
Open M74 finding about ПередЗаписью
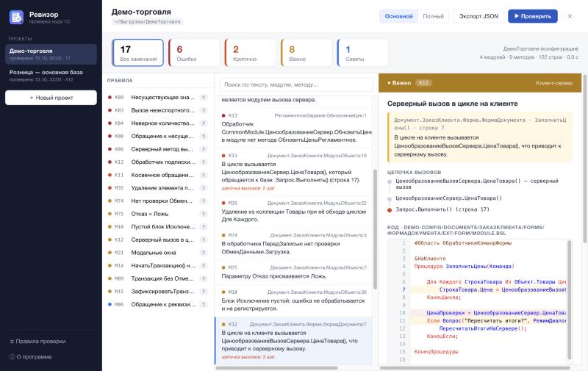click(x=293, y=244)
